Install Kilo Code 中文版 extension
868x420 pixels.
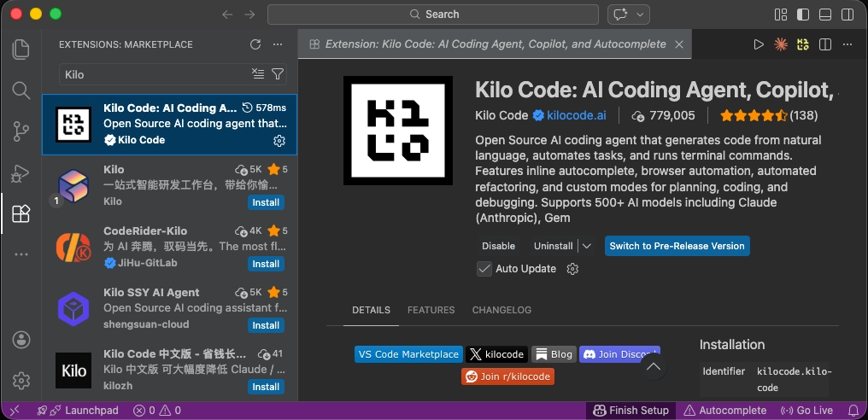click(266, 387)
